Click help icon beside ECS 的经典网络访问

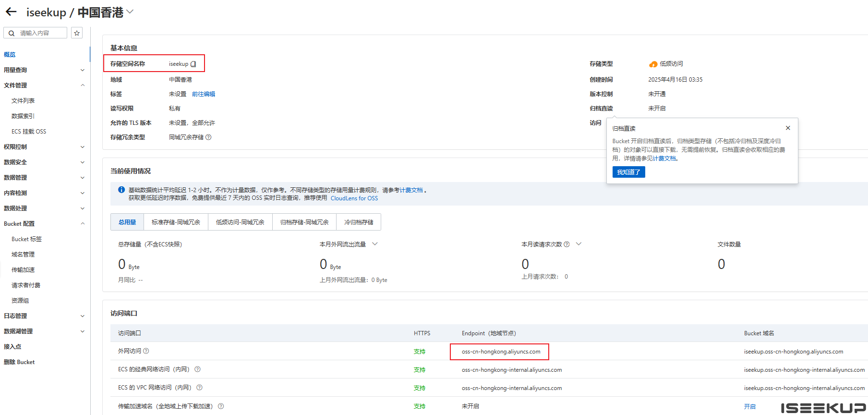tap(197, 369)
